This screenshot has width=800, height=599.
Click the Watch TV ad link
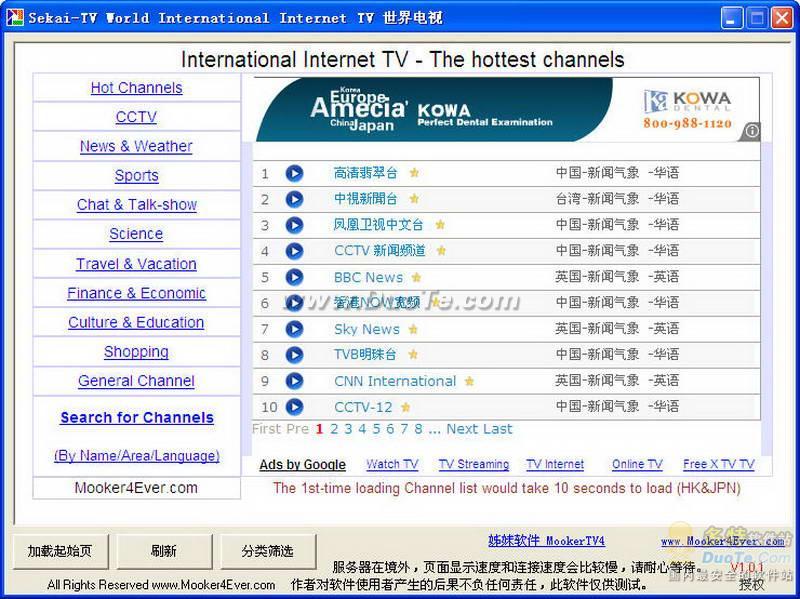tap(392, 464)
